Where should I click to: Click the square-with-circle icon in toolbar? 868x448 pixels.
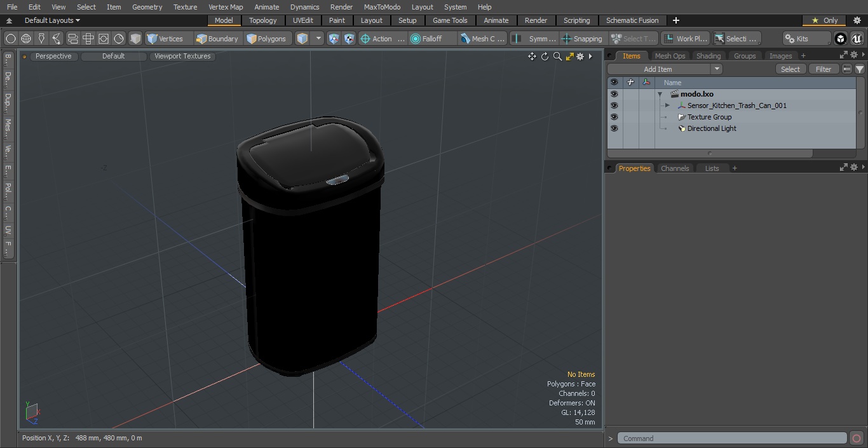coord(104,39)
